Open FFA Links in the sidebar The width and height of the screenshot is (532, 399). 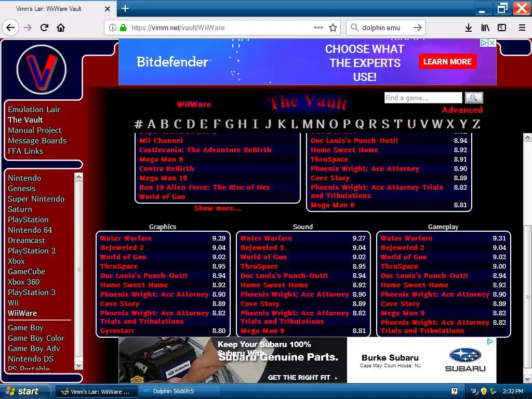tap(25, 151)
